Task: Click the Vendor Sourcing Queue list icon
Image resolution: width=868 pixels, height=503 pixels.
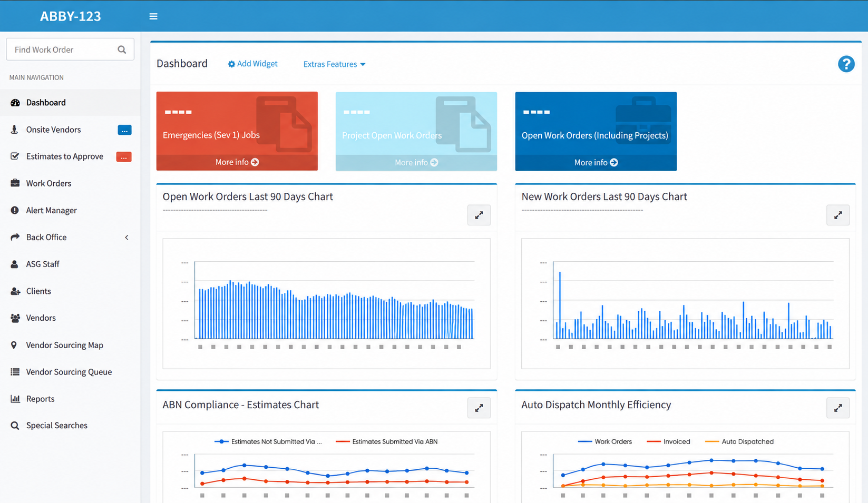Action: click(15, 372)
